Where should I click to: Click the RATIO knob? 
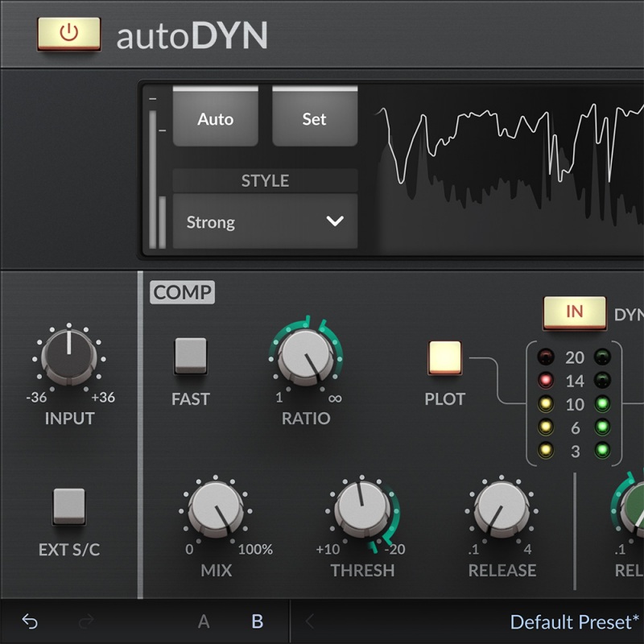pyautogui.click(x=306, y=357)
